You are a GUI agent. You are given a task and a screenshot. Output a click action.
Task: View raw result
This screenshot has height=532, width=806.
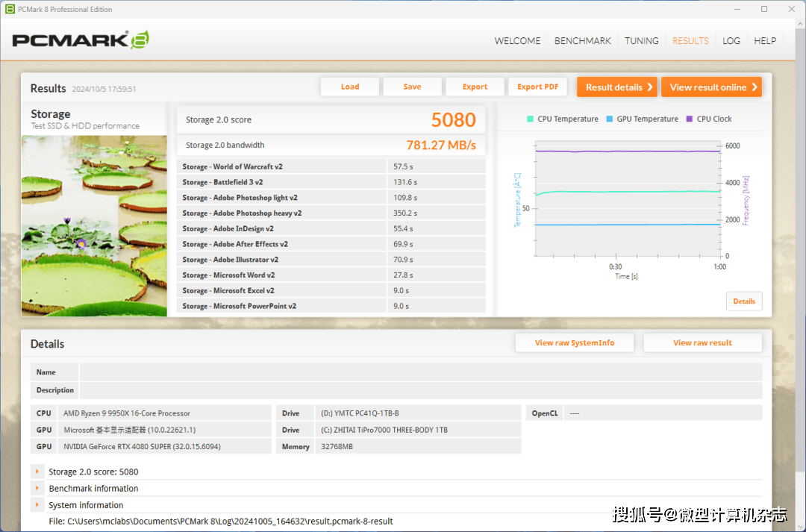pyautogui.click(x=702, y=342)
